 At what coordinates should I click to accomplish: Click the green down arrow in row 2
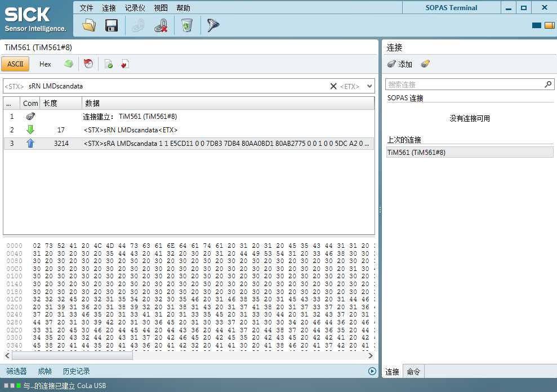tap(30, 130)
